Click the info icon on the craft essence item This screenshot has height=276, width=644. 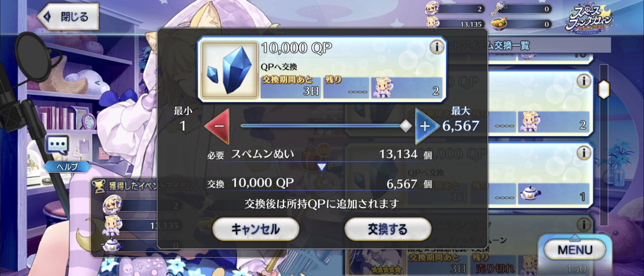(x=583, y=224)
